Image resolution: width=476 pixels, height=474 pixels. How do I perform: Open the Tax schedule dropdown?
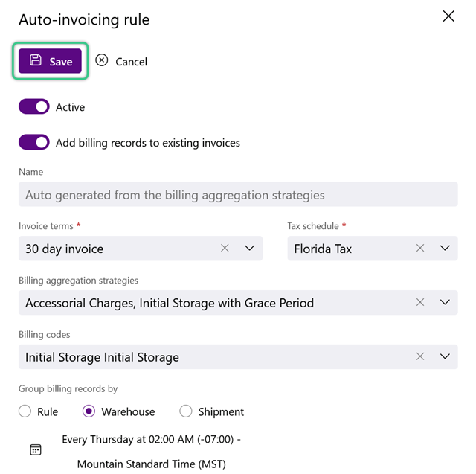coord(445,249)
